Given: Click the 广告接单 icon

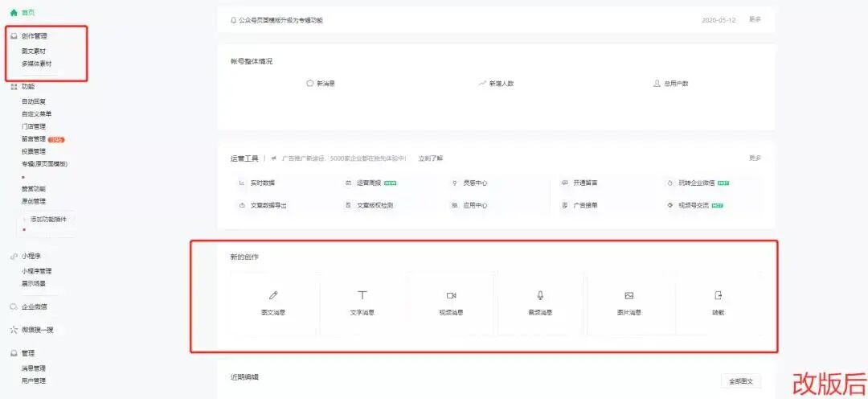Looking at the screenshot, I should tap(565, 205).
